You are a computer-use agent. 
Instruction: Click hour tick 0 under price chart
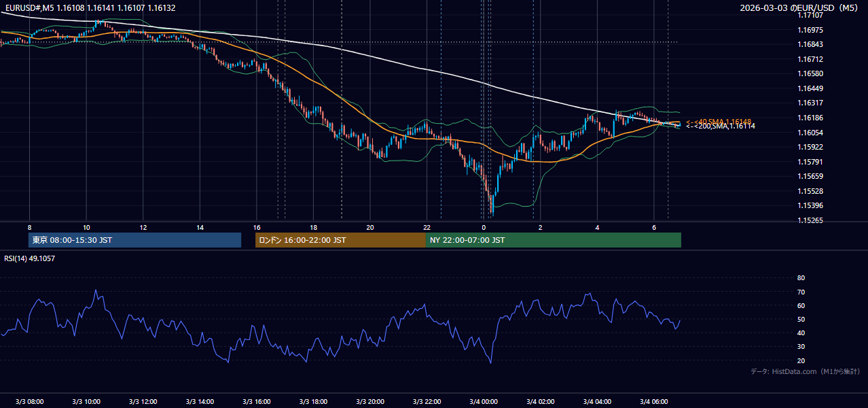coord(484,227)
